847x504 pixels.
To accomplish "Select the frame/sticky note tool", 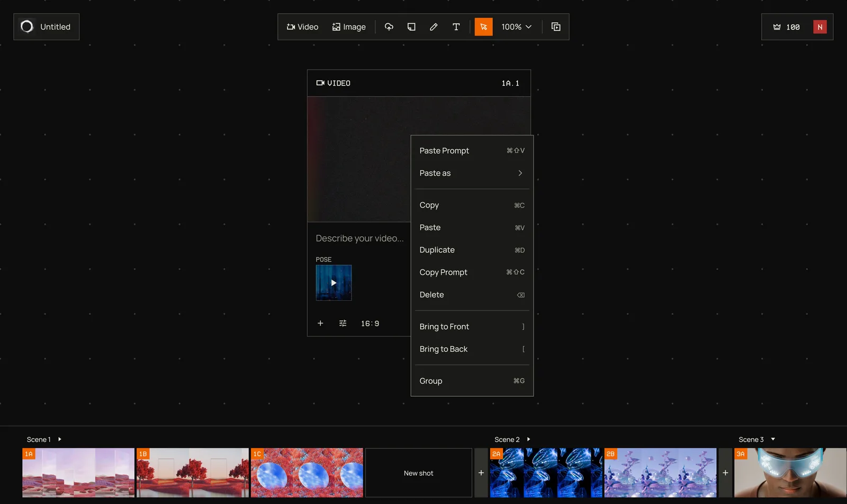I will coord(411,27).
